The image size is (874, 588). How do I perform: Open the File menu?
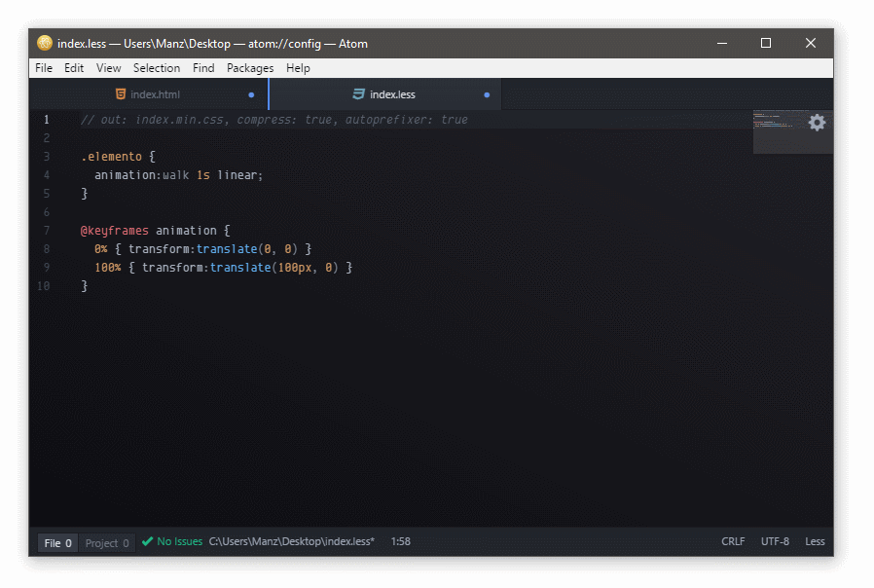44,68
